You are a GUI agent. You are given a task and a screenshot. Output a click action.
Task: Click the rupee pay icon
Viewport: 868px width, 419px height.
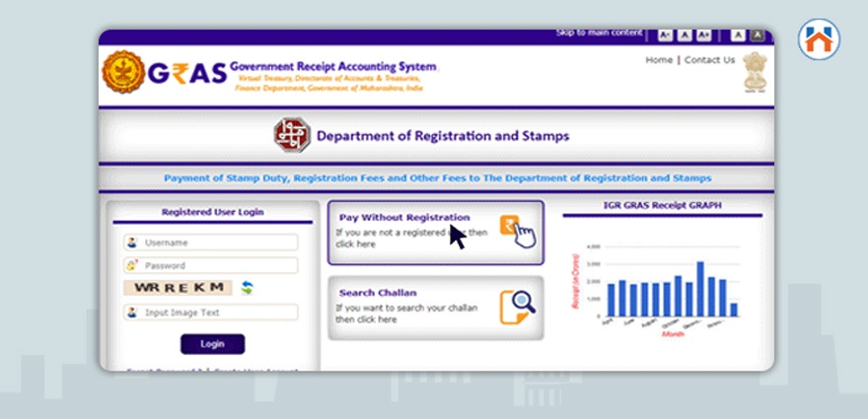tap(518, 231)
